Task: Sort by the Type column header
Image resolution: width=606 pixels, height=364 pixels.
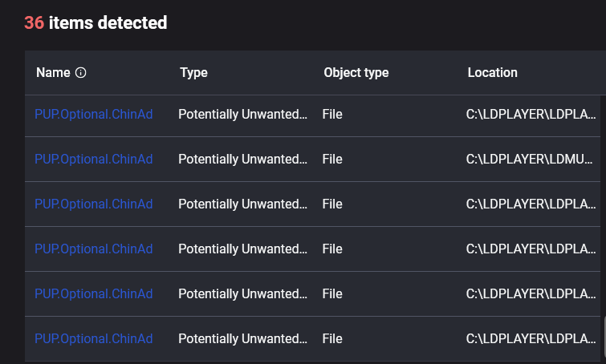Action: pyautogui.click(x=193, y=73)
